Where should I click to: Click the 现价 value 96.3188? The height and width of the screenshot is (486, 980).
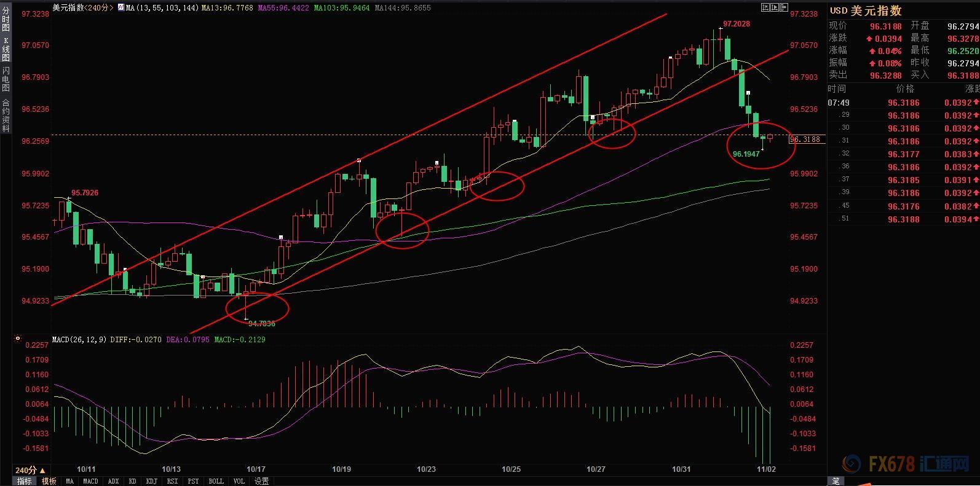pyautogui.click(x=885, y=26)
